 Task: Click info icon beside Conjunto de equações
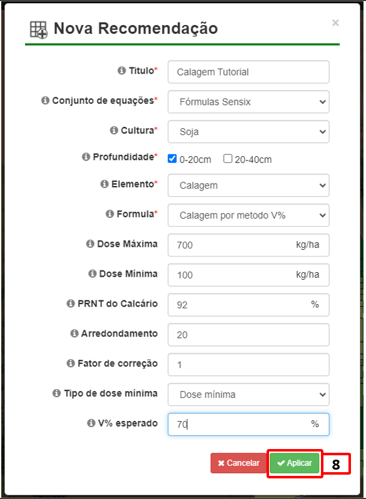tap(45, 100)
